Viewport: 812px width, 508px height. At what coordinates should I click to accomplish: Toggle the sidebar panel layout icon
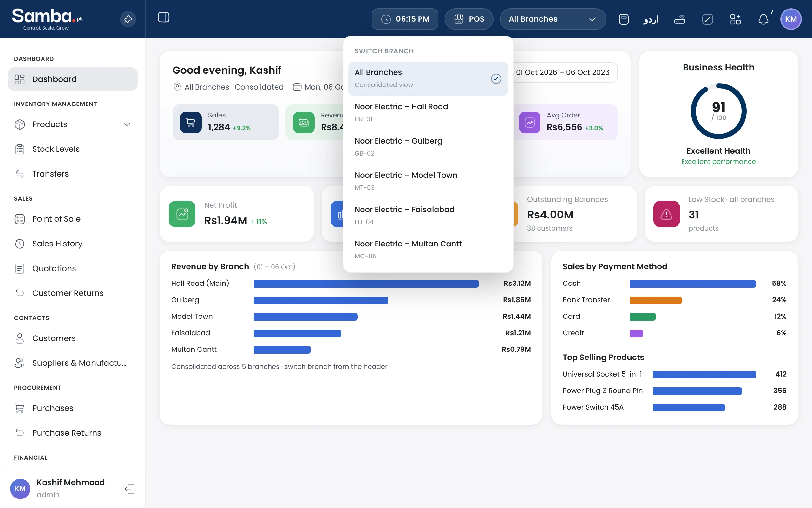click(163, 17)
